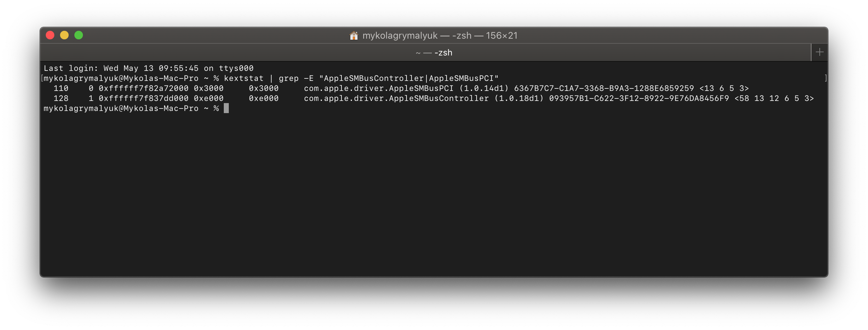The width and height of the screenshot is (868, 330).
Task: Close the Terminal window with red button
Action: pyautogui.click(x=50, y=35)
